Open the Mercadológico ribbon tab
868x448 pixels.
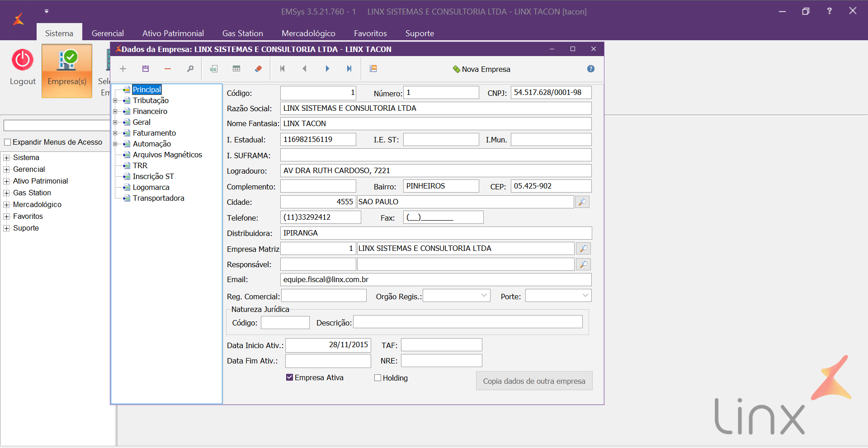click(308, 33)
